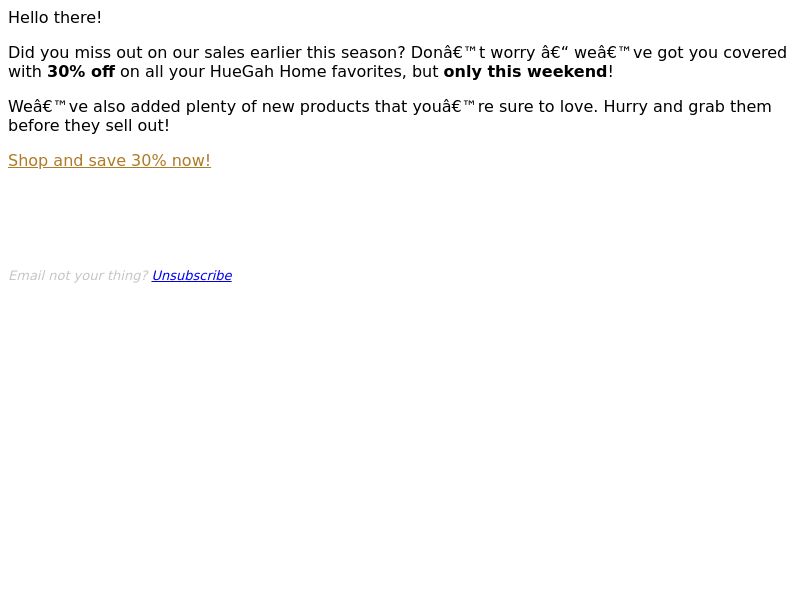
Task: Click the phrase 'sales earlier this season?'
Action: tap(305, 53)
